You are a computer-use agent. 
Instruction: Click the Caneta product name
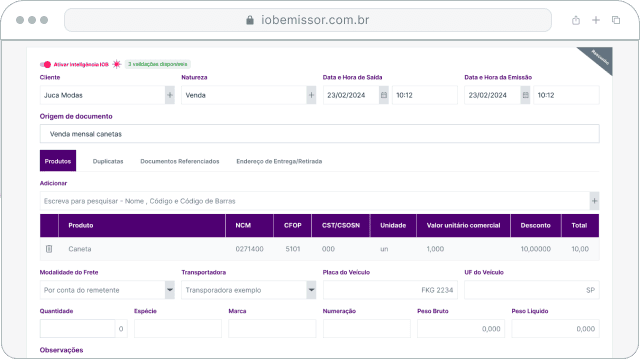tap(80, 249)
